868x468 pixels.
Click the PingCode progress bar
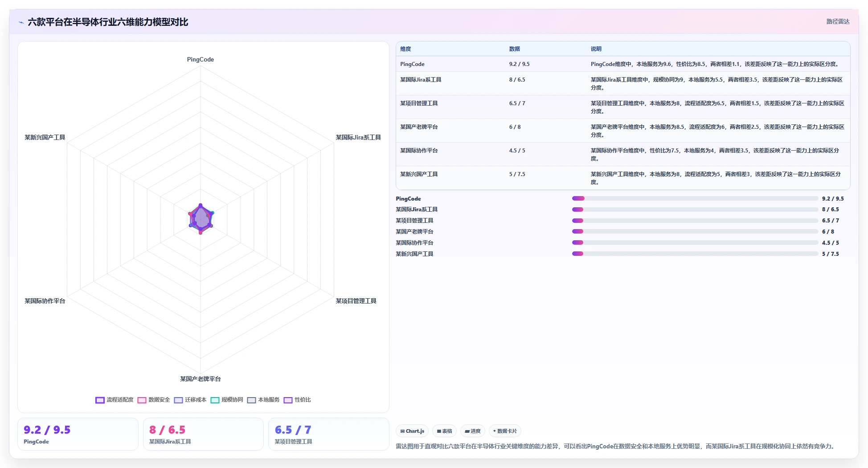(x=695, y=199)
